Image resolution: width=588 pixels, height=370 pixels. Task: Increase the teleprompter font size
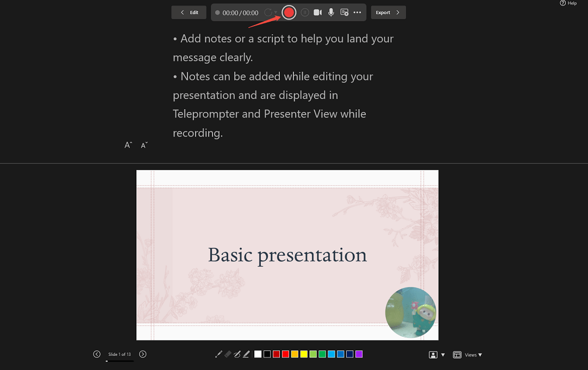[x=128, y=144]
